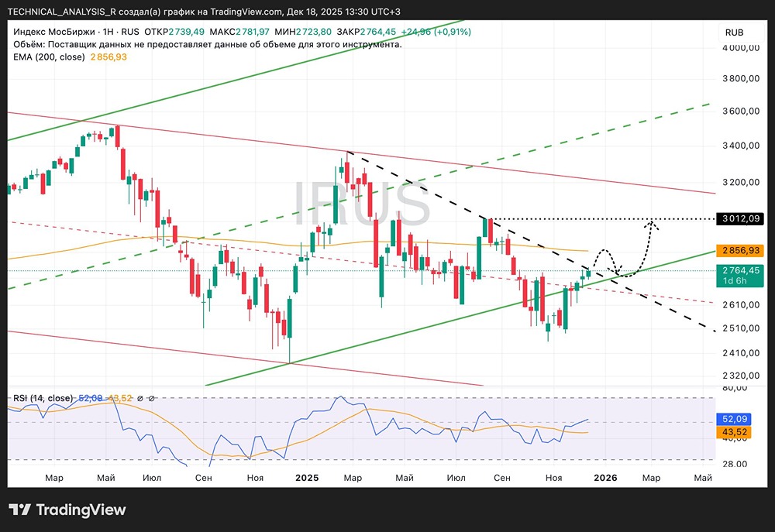Click the Ноя label just before 2026
The width and height of the screenshot is (775, 532).
553,478
